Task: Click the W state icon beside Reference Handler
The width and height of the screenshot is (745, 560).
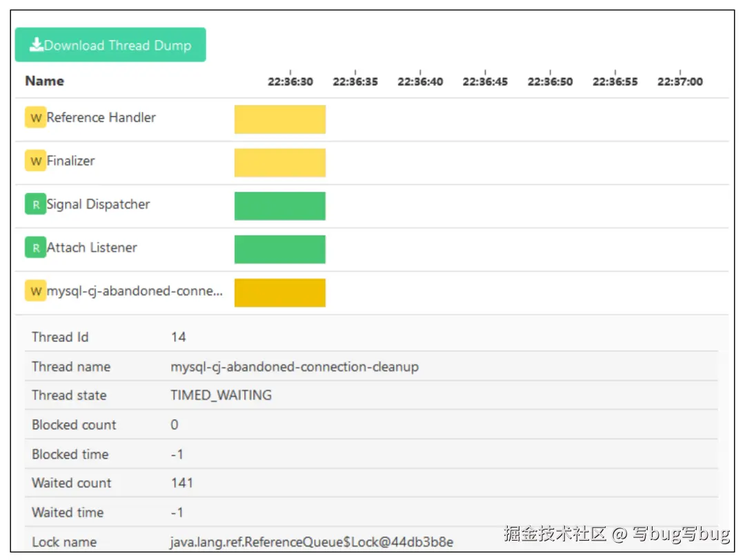Action: 36,118
